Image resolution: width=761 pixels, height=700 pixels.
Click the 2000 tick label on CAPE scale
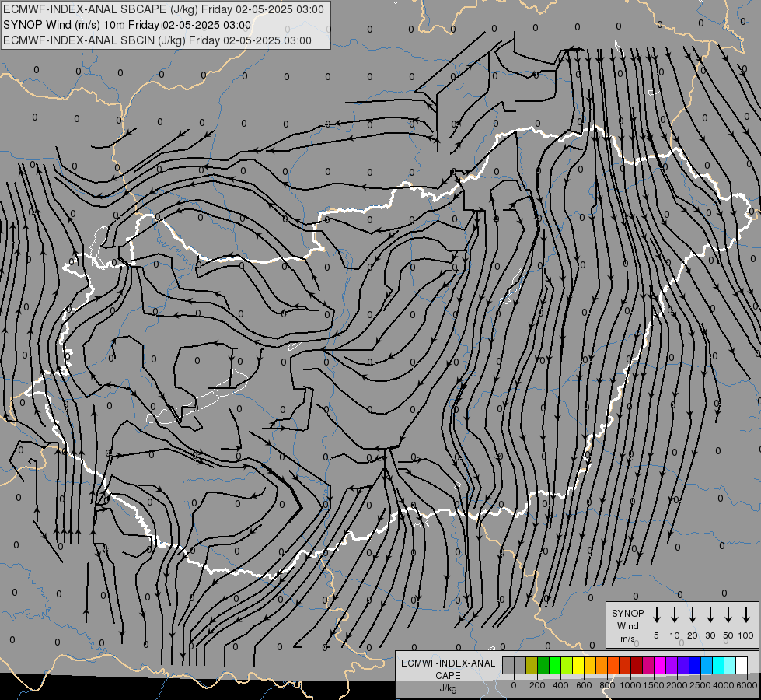click(x=677, y=685)
